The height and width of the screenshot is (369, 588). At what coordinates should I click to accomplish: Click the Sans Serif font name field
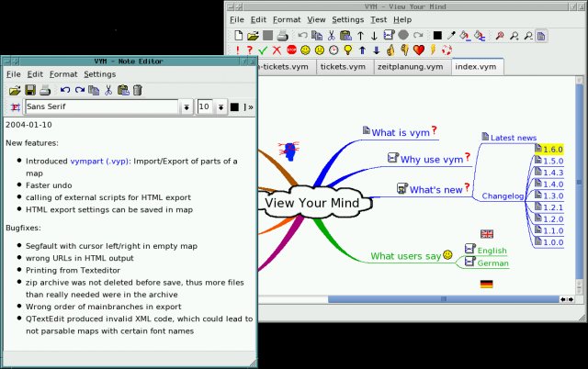pyautogui.click(x=102, y=106)
